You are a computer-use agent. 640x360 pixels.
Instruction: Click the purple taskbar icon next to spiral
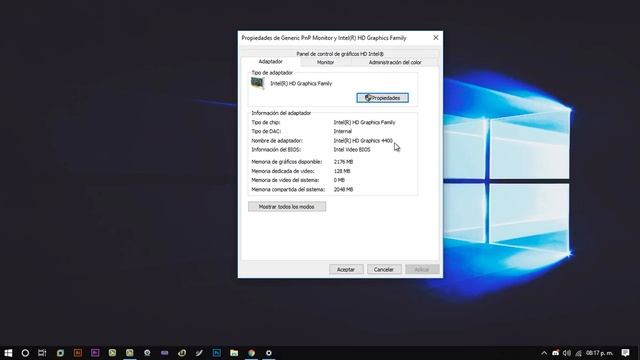click(x=164, y=353)
